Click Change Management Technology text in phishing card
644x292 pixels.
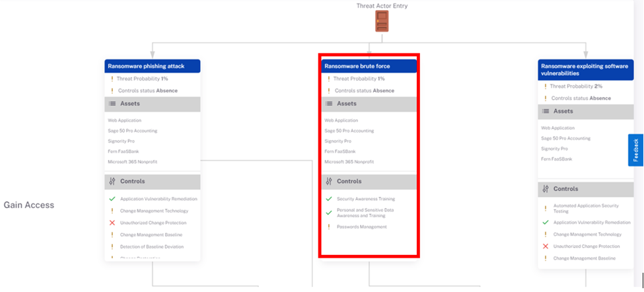(x=154, y=211)
